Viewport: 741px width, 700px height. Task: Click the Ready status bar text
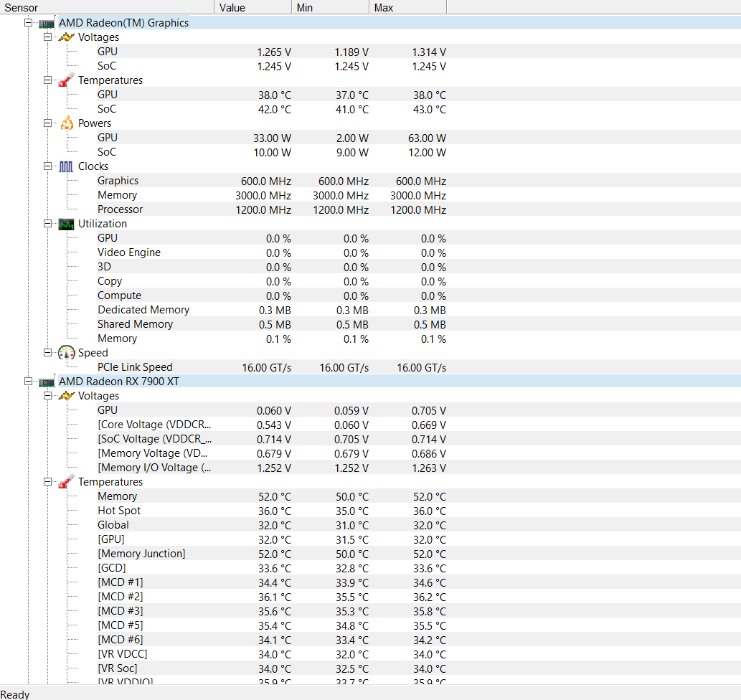click(15, 694)
